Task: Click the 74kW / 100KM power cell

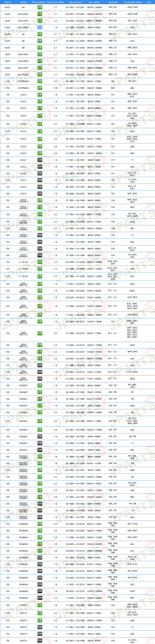Action: [94, 291]
